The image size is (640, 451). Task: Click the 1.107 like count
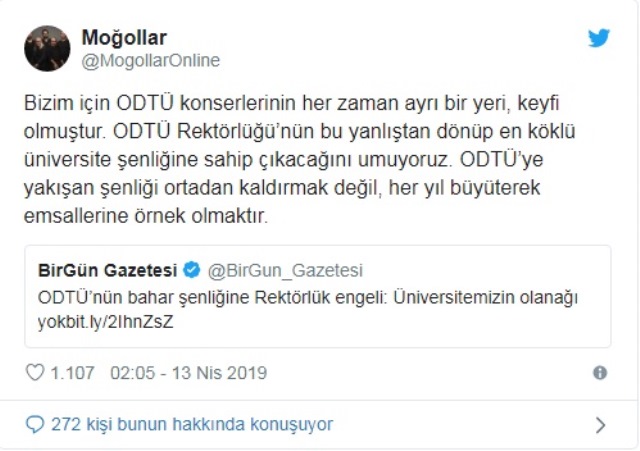(x=72, y=373)
